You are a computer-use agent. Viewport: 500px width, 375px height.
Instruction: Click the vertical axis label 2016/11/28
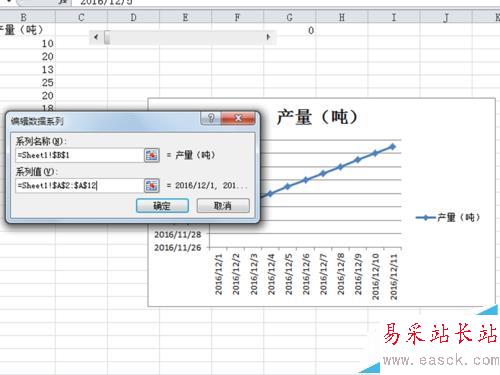tap(178, 235)
